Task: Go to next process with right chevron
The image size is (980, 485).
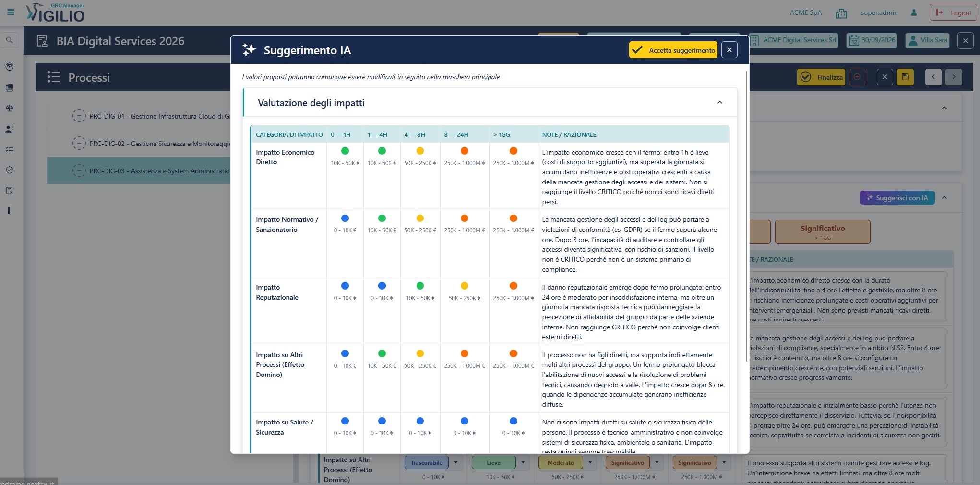Action: [954, 77]
